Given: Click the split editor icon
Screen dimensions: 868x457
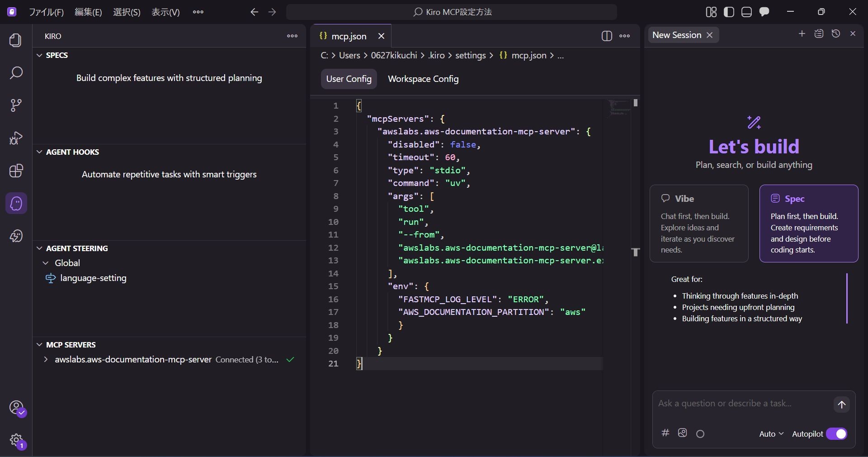Looking at the screenshot, I should [607, 36].
